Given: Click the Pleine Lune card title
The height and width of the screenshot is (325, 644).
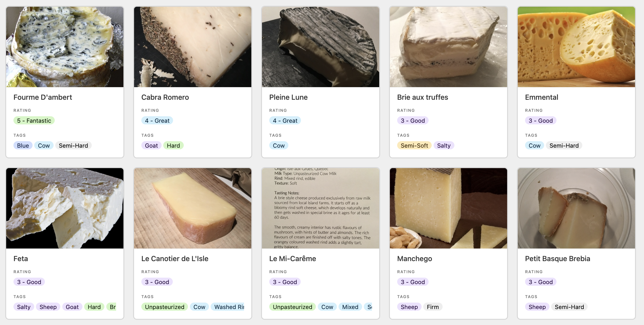Looking at the screenshot, I should click(x=288, y=97).
